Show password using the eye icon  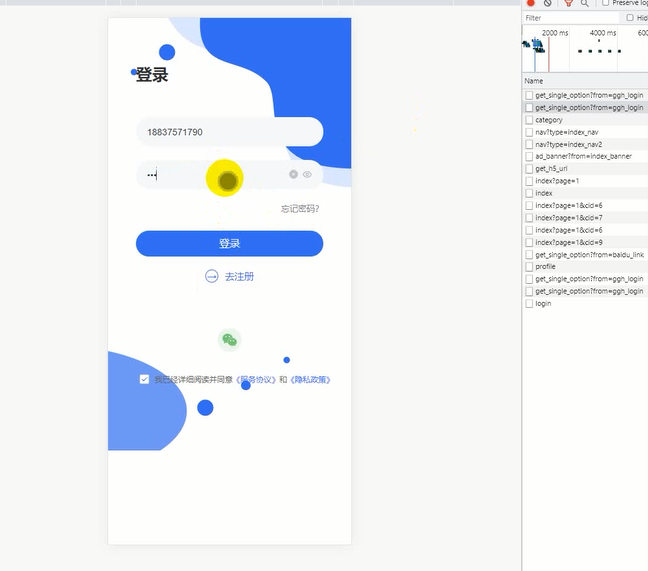(x=308, y=175)
